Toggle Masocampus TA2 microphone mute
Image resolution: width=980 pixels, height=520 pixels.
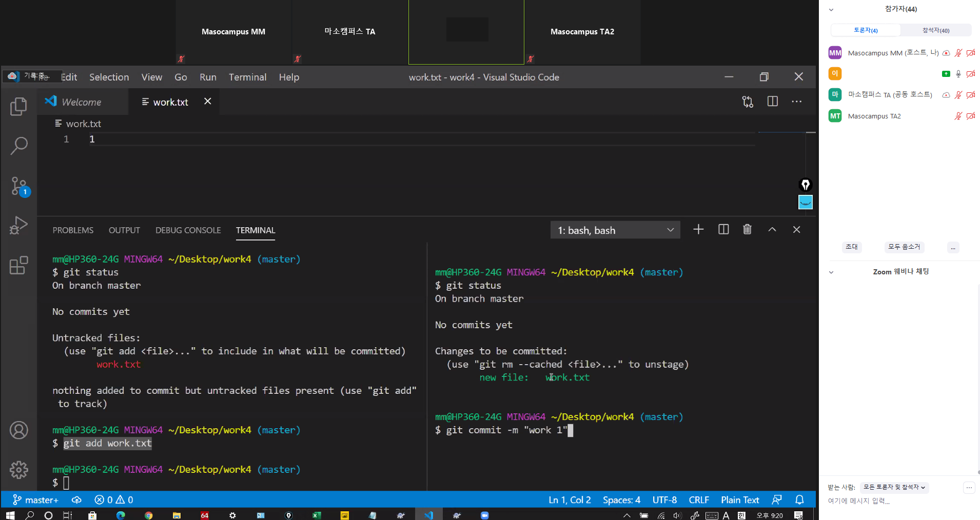957,116
